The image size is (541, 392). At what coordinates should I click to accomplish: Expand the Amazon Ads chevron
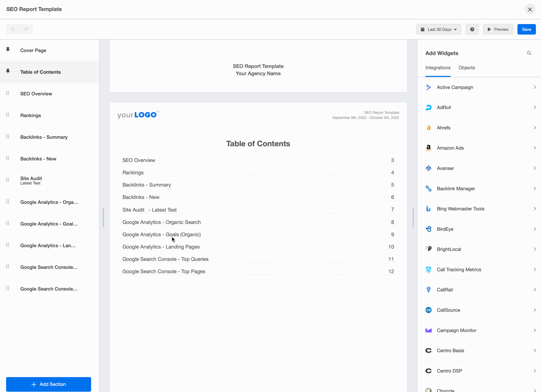point(535,148)
